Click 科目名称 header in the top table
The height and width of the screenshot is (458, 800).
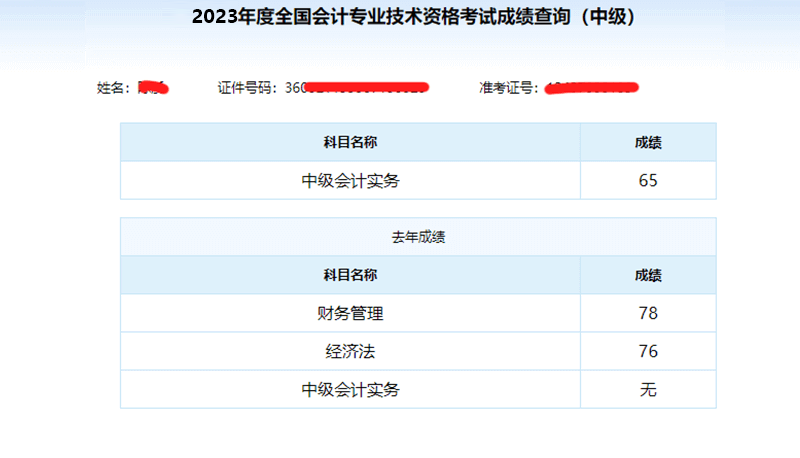350,142
